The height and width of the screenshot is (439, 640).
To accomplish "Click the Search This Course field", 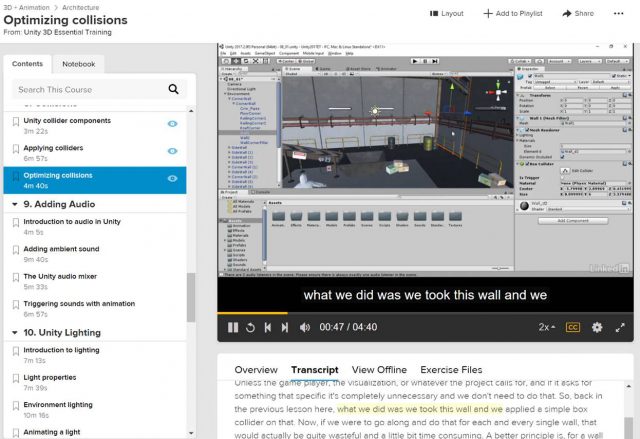I will (99, 89).
